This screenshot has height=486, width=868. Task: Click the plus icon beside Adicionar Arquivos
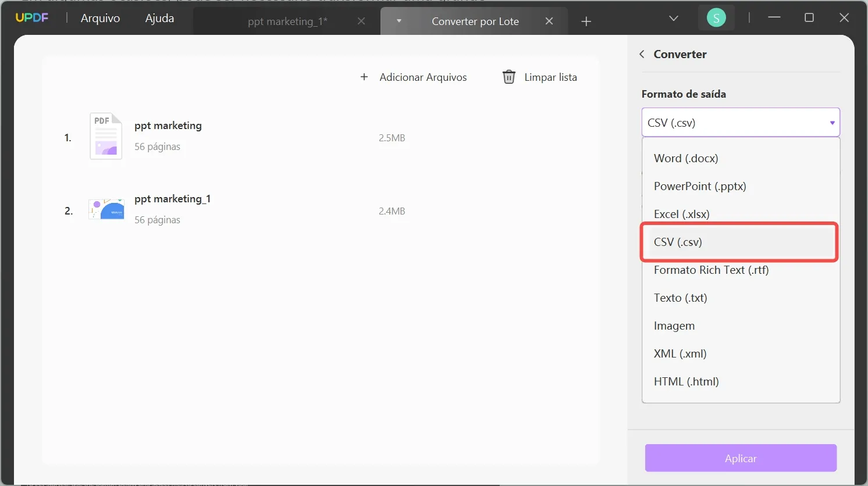click(x=364, y=77)
